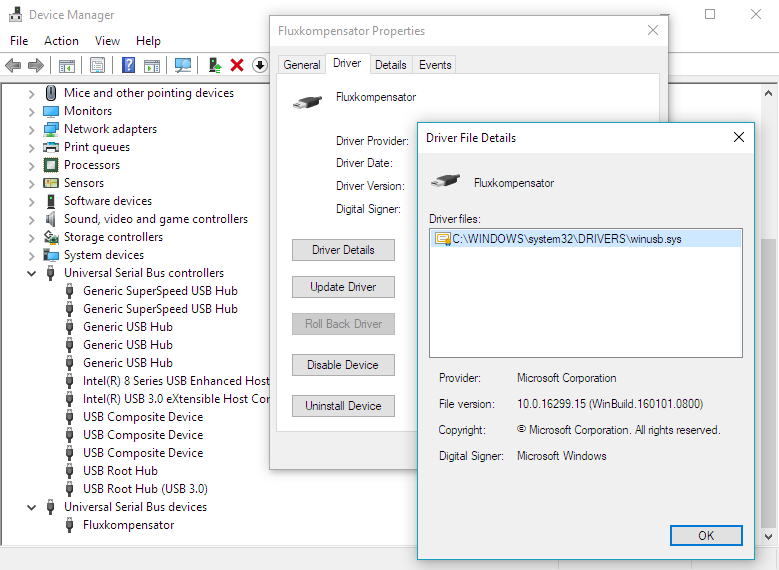This screenshot has height=570, width=779.
Task: Select Fluxkompensator in the device tree
Action: tap(129, 525)
